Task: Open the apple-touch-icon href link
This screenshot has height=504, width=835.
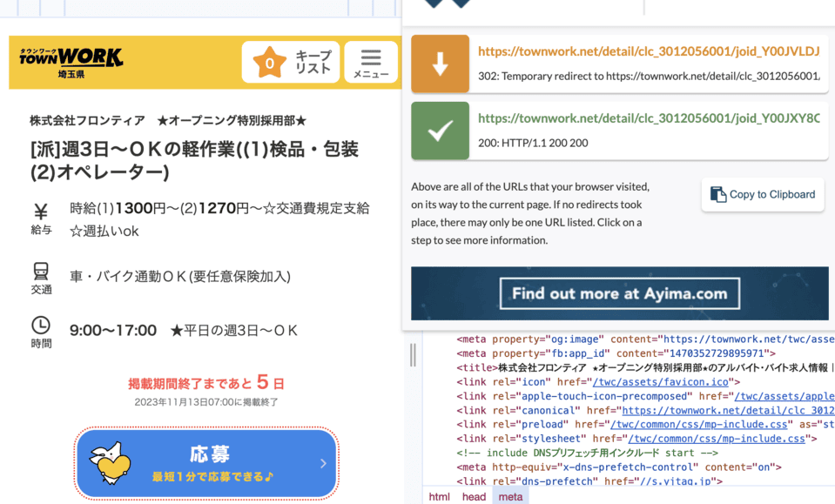Action: [x=784, y=396]
